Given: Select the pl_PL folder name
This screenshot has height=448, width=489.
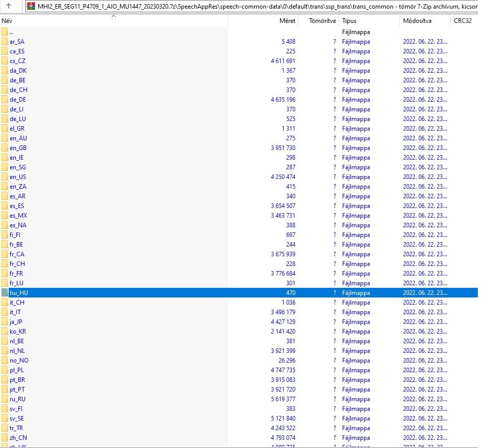Looking at the screenshot, I should (x=16, y=370).
